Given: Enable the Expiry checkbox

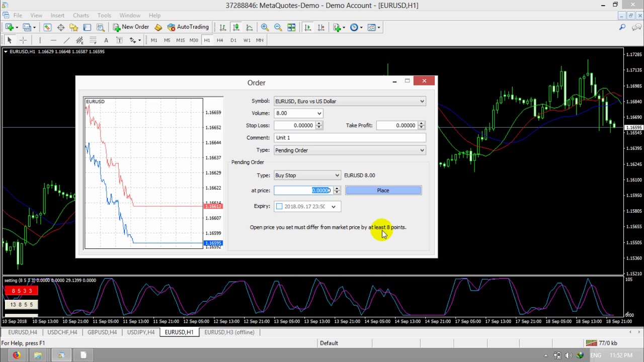Looking at the screenshot, I should coord(279,206).
